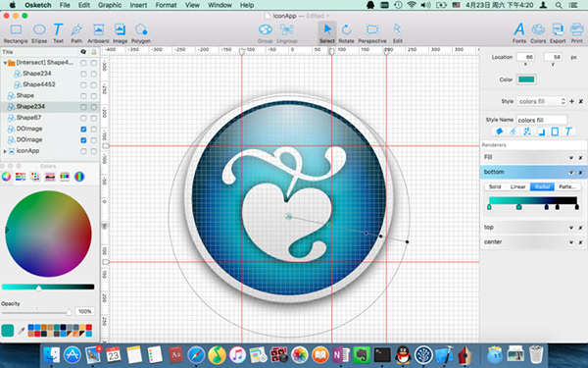Open the Fonts panel
588x368 pixels.
[519, 33]
